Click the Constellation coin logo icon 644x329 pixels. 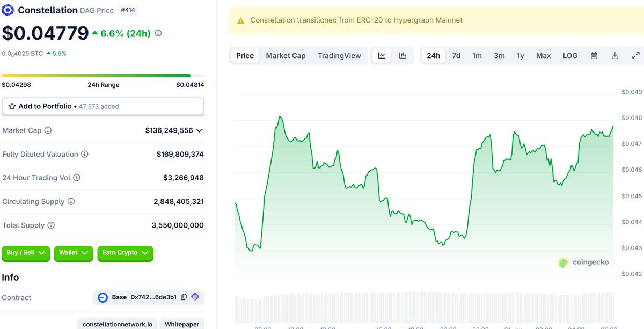(8, 10)
